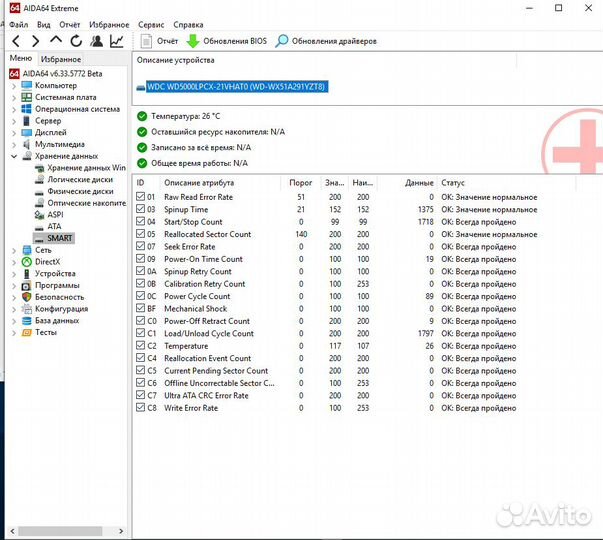The image size is (603, 540).
Task: Sort by the Порог column header
Action: coord(301,183)
